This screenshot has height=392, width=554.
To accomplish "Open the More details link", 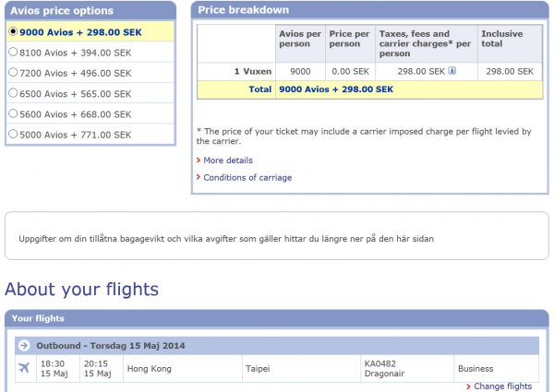I will 228,160.
